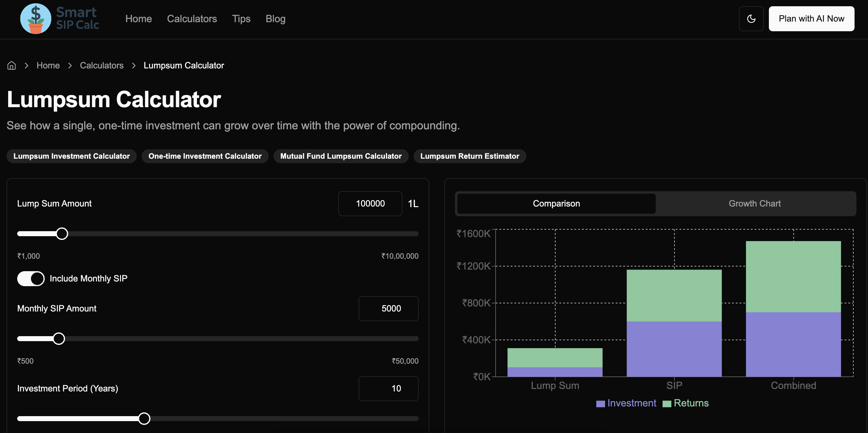This screenshot has width=868, height=433.
Task: Select the Lumpsum Return Estimator chip
Action: [x=470, y=156]
